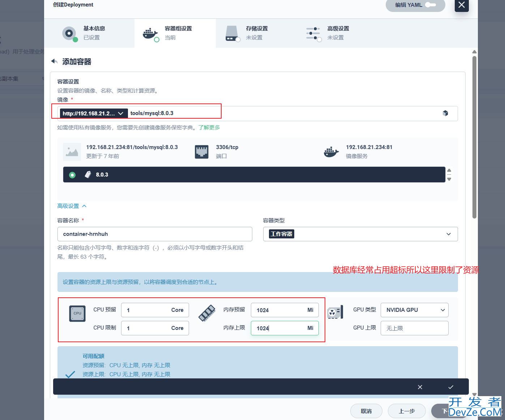
Task: Open the 容器组设置 step tab
Action: 175,33
